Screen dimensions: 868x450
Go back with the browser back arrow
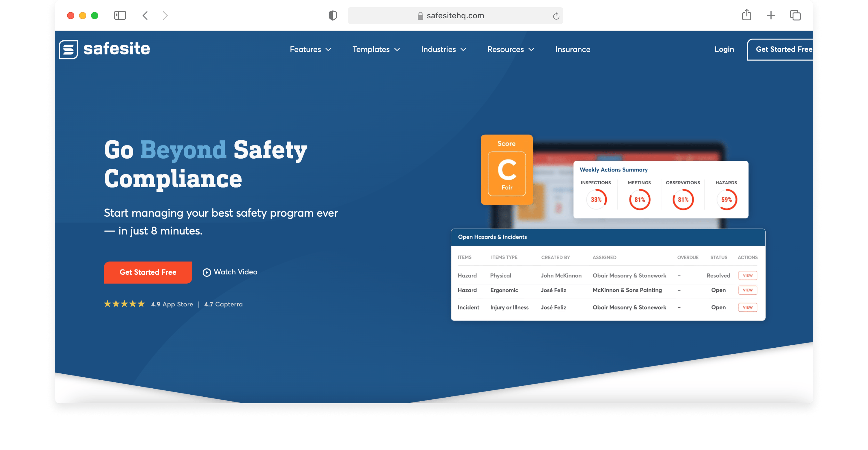coord(145,16)
